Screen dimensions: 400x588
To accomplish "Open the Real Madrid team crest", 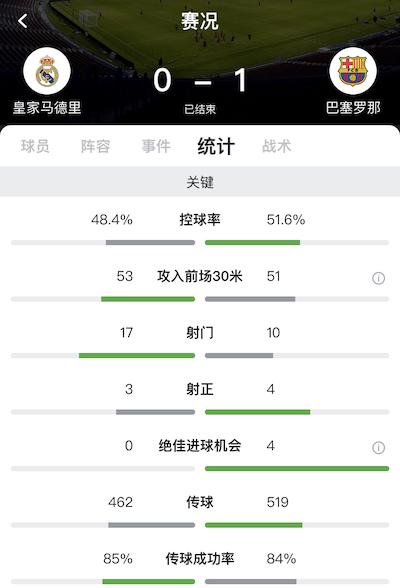I will click(47, 71).
